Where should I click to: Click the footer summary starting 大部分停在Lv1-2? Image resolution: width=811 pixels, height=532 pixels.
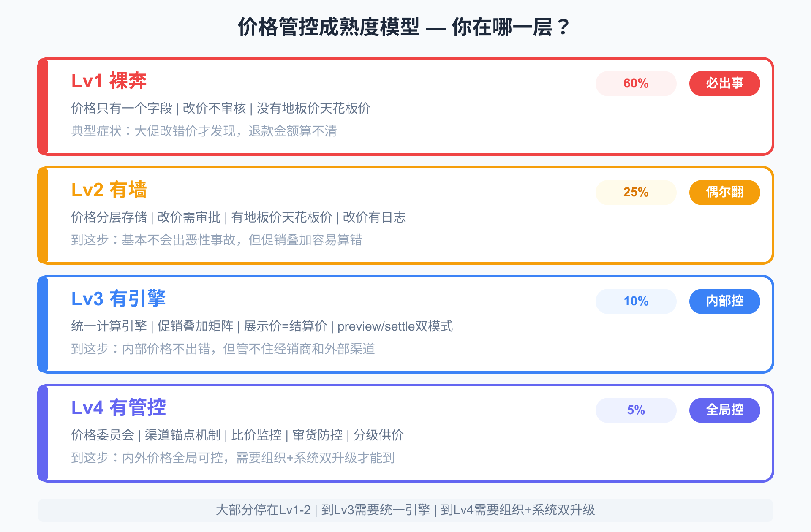[x=405, y=510]
